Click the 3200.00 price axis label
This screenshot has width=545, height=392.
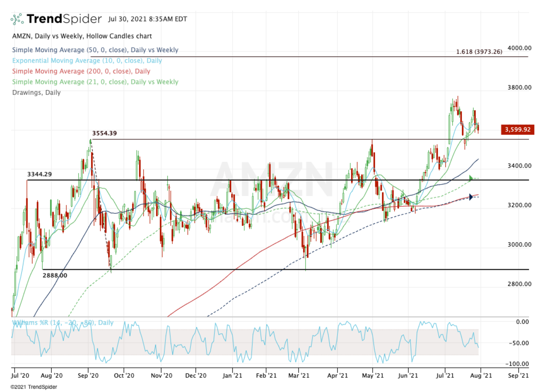tap(520, 205)
